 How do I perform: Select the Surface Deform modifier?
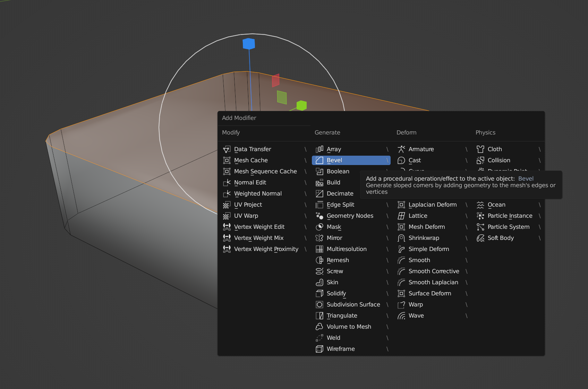pos(433,294)
